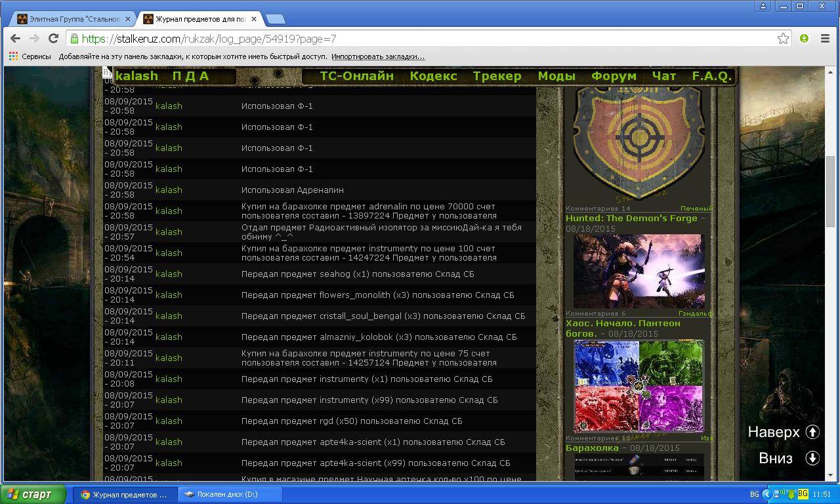840x504 pixels.
Task: Open the Hunted: The Demon's Forge article
Action: point(631,218)
